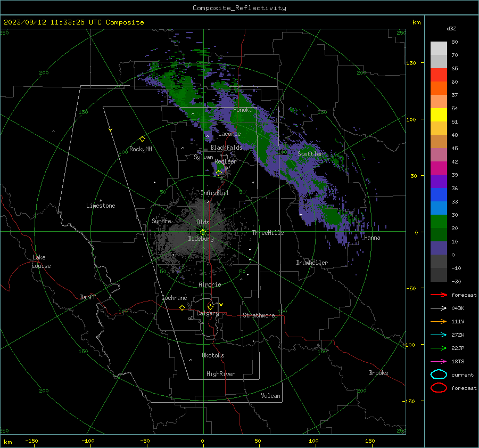Click the Olds city label
The width and height of the screenshot is (479, 448).
coord(203,222)
